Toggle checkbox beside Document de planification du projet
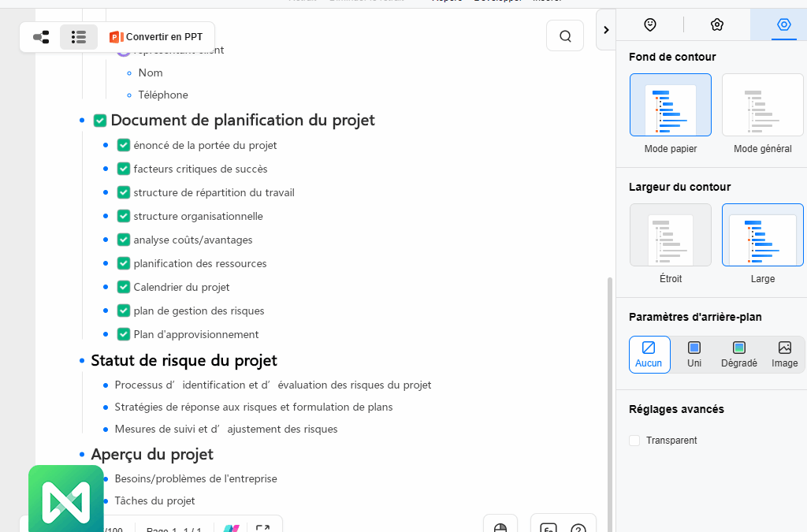 pos(100,121)
